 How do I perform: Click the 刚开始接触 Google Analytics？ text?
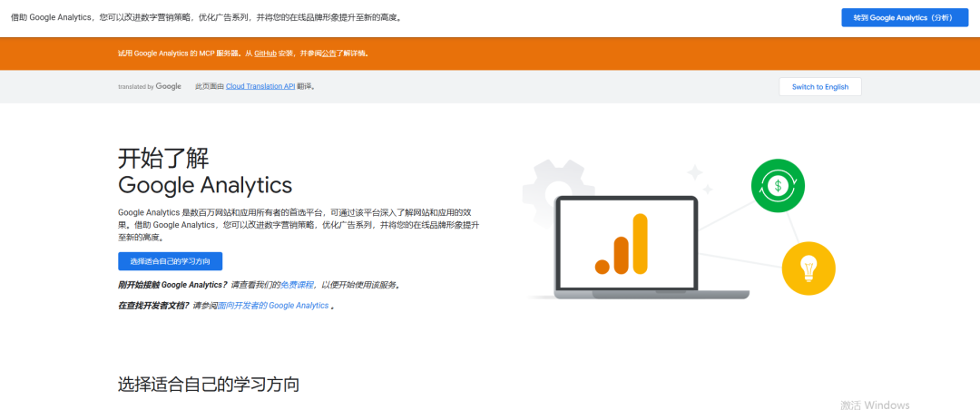(173, 285)
